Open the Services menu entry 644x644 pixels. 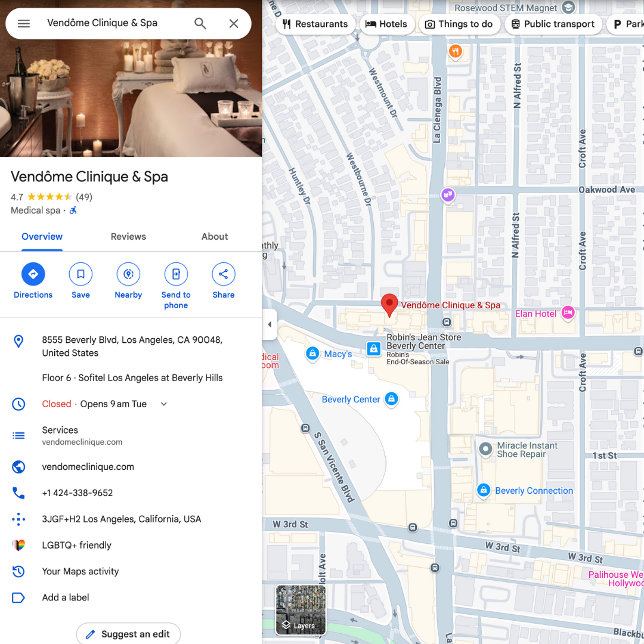click(x=82, y=435)
